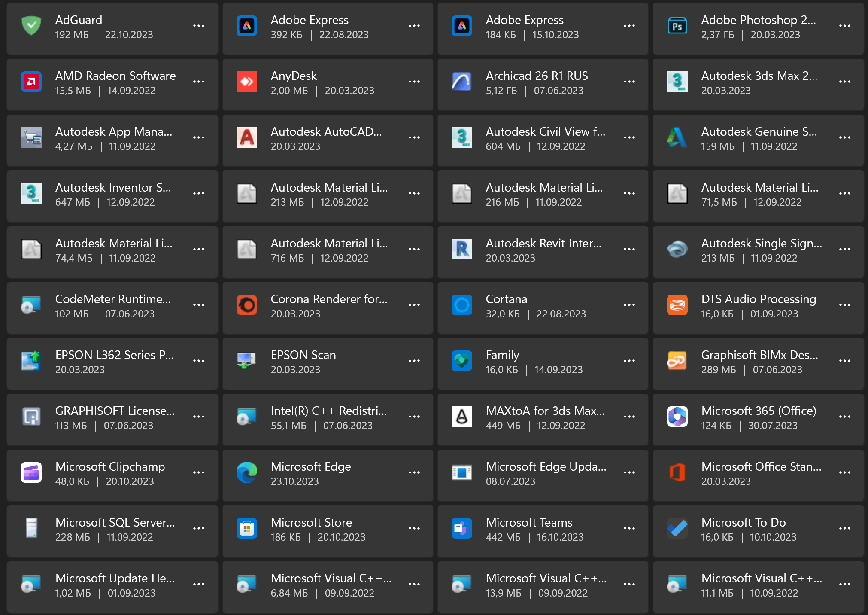Image resolution: width=868 pixels, height=615 pixels.
Task: Click the Adobe Express 392 КБ entry
Action: [x=328, y=29]
